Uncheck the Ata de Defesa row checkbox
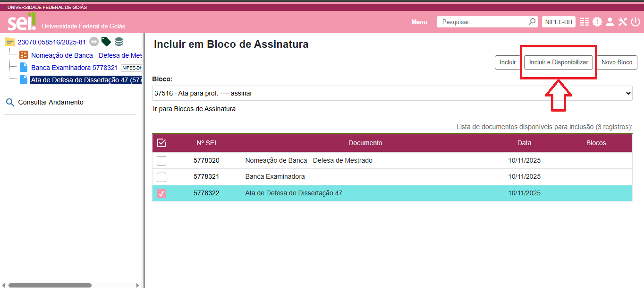The width and height of the screenshot is (644, 288). tap(161, 193)
